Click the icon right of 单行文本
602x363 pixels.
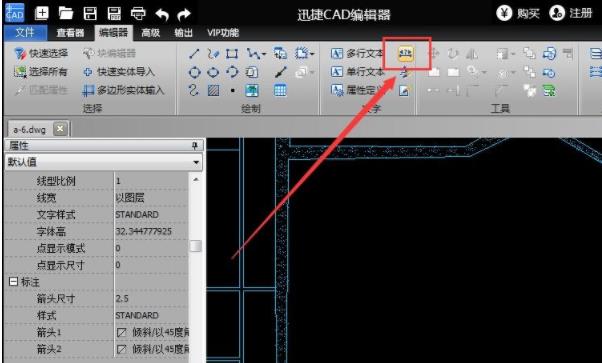[x=404, y=72]
